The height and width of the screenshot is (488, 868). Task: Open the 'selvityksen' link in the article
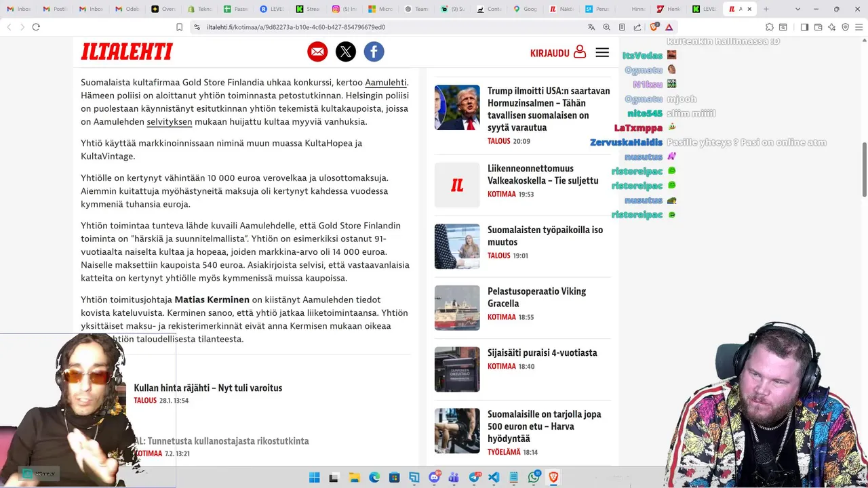tap(170, 122)
